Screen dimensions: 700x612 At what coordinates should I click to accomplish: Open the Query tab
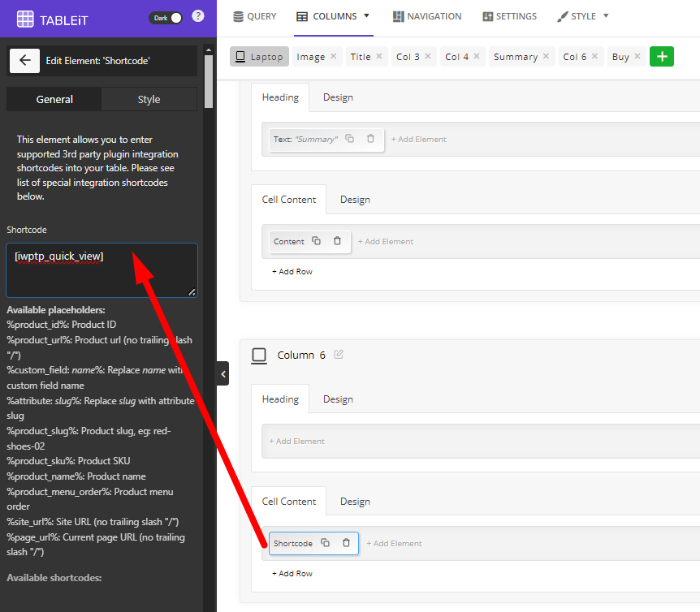[254, 16]
